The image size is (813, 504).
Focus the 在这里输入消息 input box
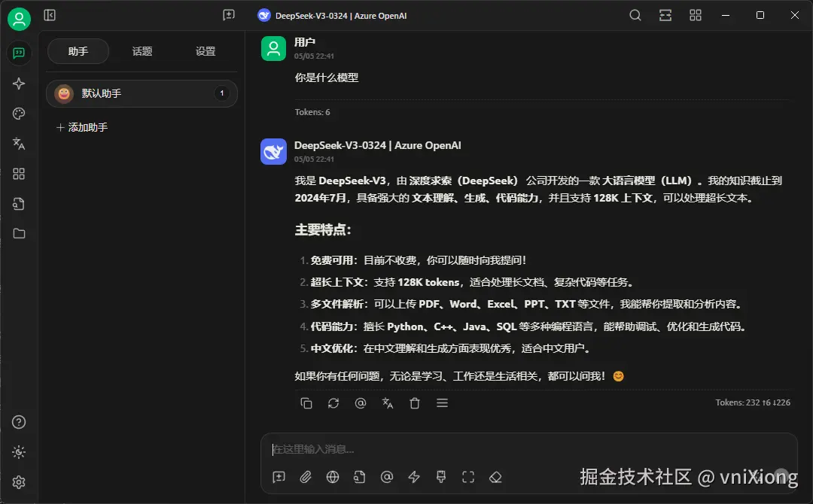coord(529,449)
